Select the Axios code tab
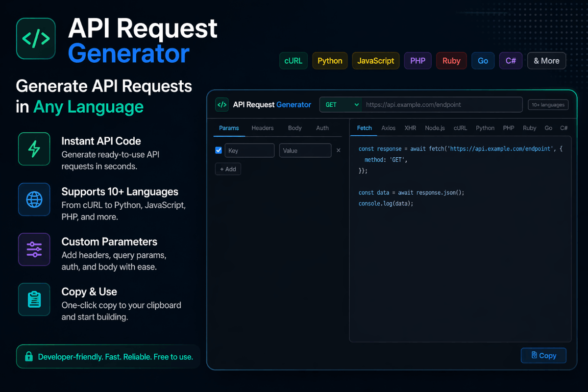The width and height of the screenshot is (588, 392). coord(389,128)
